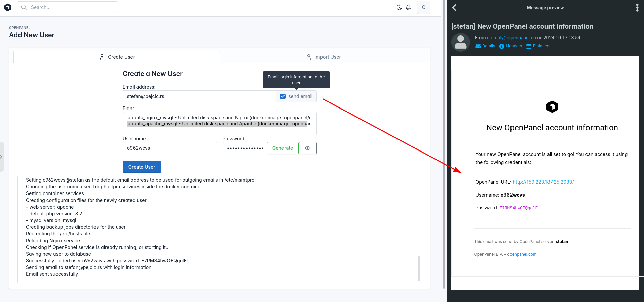Switch message to Plain text
Screen dimensions: 644x302
pos(538,46)
